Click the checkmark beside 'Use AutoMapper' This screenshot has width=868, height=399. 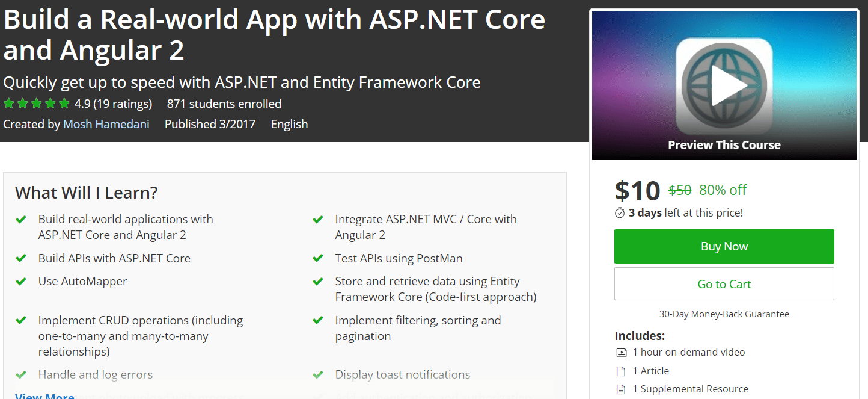[22, 281]
